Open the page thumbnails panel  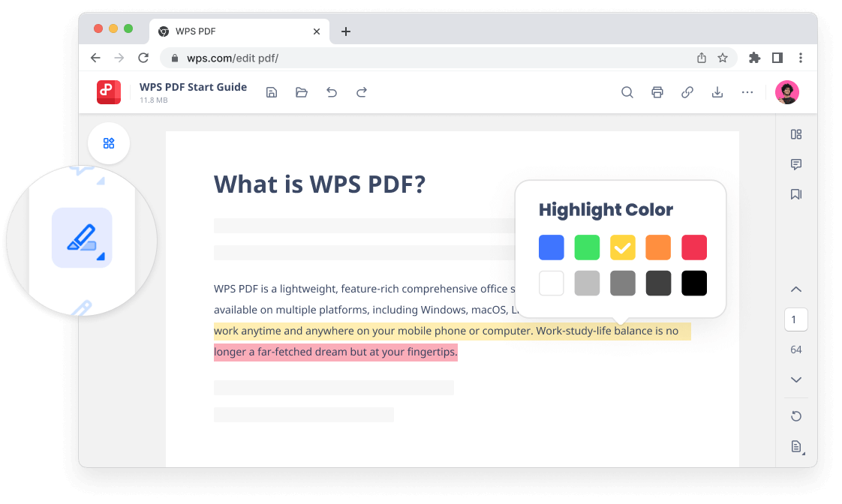pyautogui.click(x=795, y=134)
